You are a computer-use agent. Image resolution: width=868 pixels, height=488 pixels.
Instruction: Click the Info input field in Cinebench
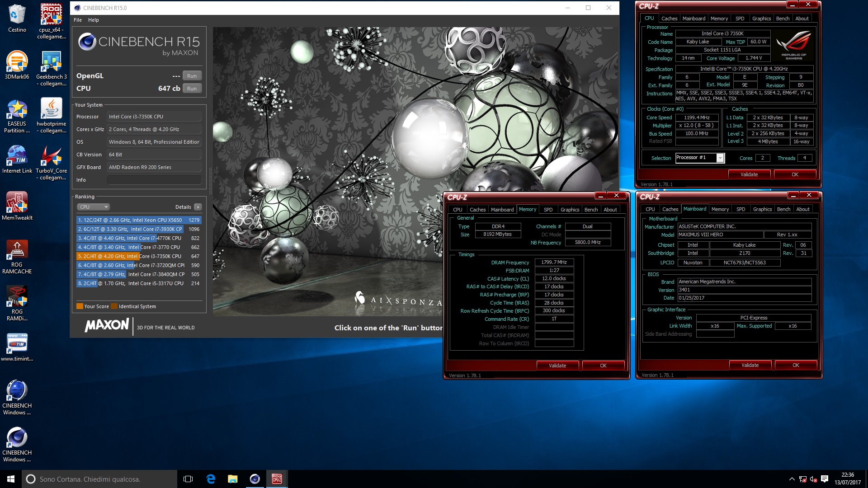pos(154,180)
